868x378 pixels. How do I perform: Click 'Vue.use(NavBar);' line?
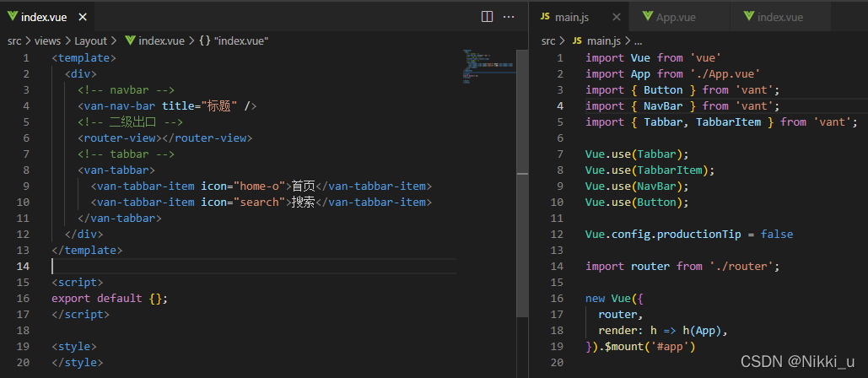pyautogui.click(x=637, y=186)
